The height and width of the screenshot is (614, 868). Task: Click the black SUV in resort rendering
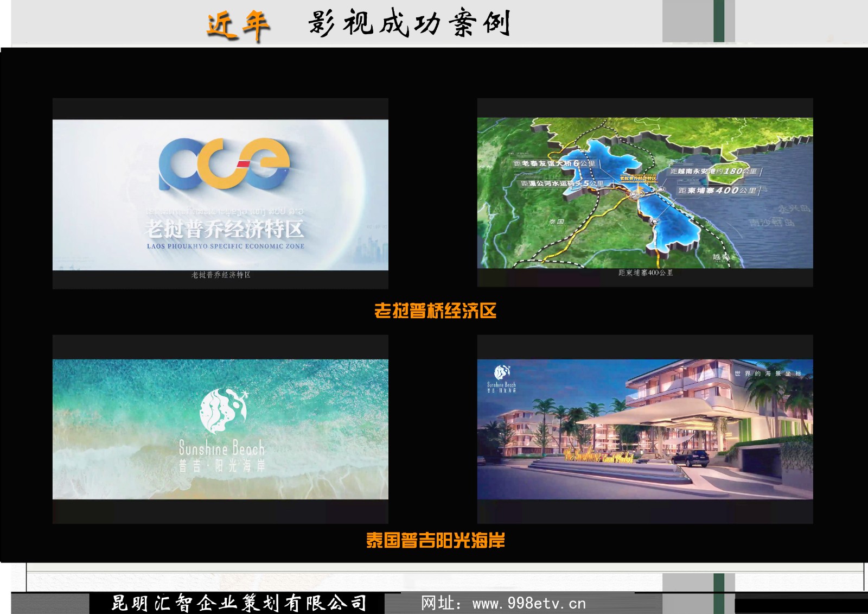(690, 459)
